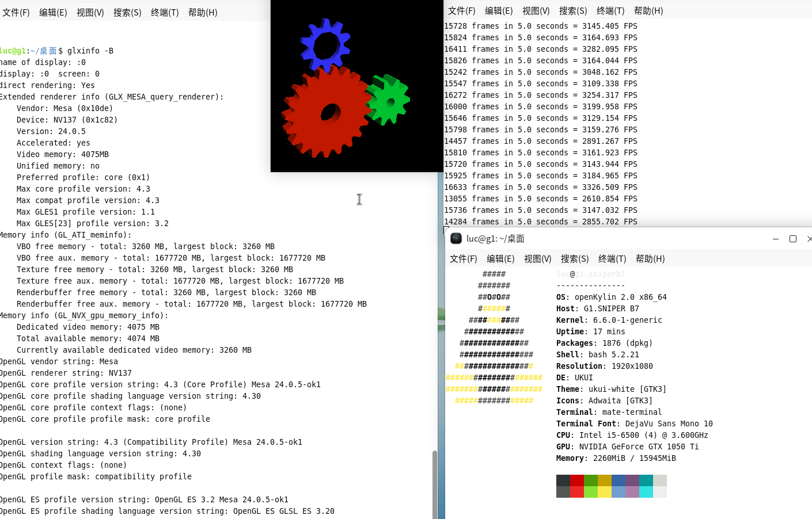Open 终端(T) menu in neofetch terminal

(612, 258)
